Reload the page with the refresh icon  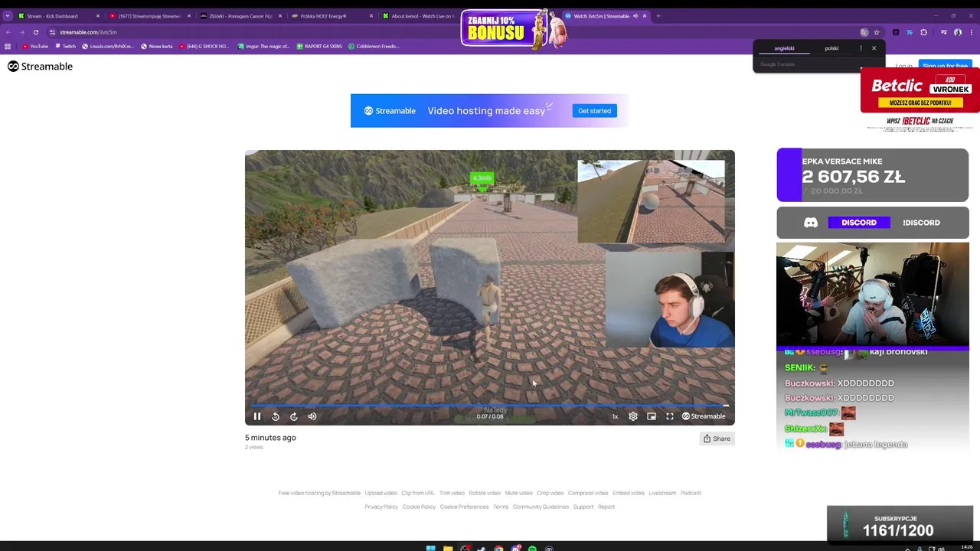click(x=35, y=32)
